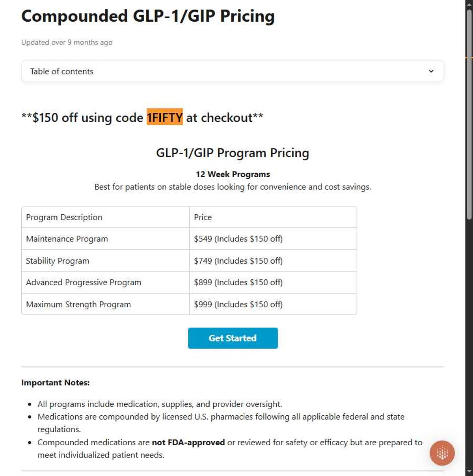The width and height of the screenshot is (473, 476).
Task: Click the GLP-1/GIP Program Pricing heading
Action: pos(233,153)
